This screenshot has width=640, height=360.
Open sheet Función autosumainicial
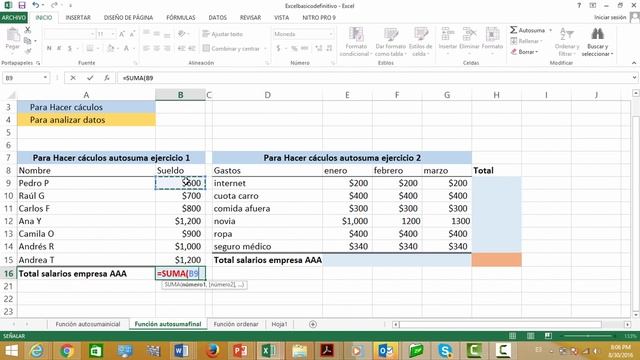tap(88, 324)
